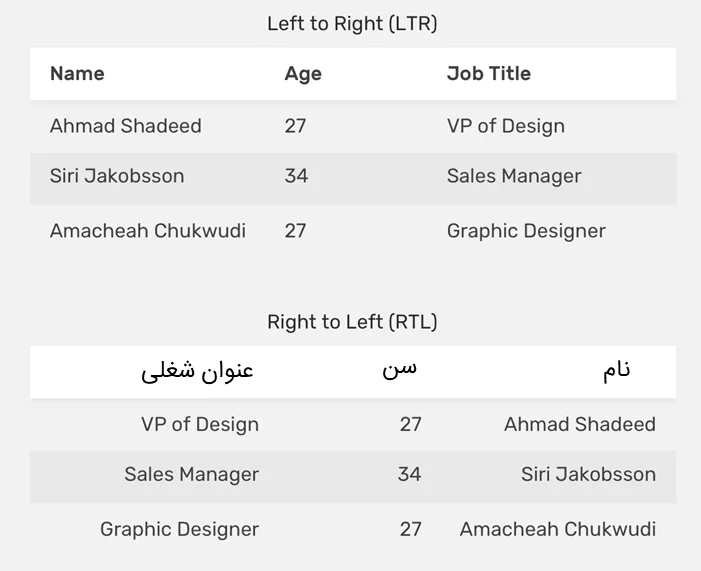Image resolution: width=701 pixels, height=571 pixels.
Task: Click age 34 in the RTL table
Action: point(409,474)
